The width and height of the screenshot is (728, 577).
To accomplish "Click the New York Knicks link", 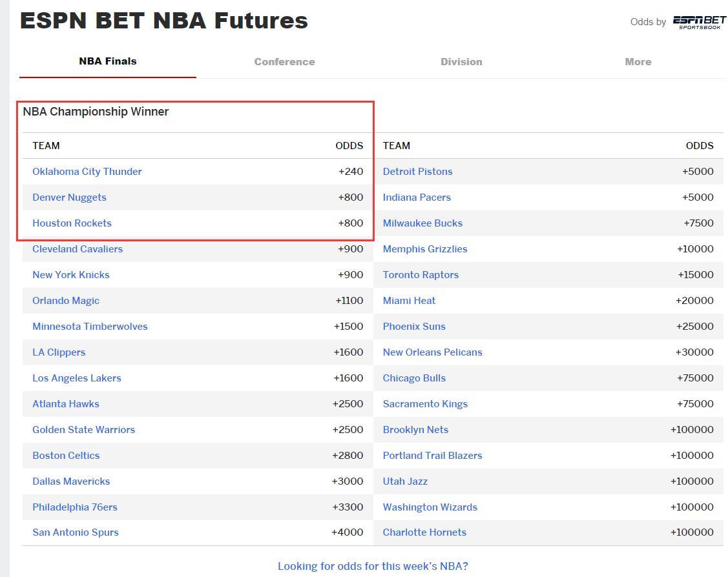I will click(71, 275).
